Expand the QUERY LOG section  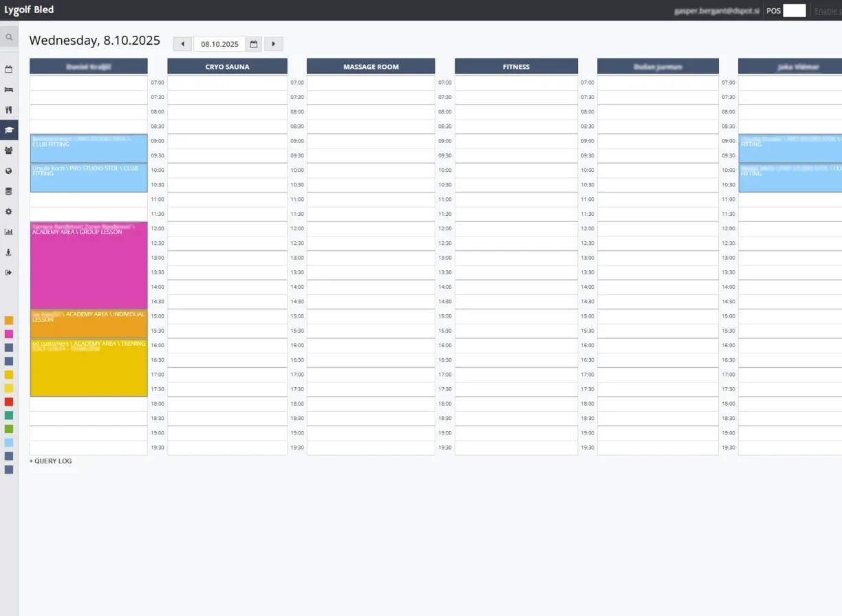[50, 461]
